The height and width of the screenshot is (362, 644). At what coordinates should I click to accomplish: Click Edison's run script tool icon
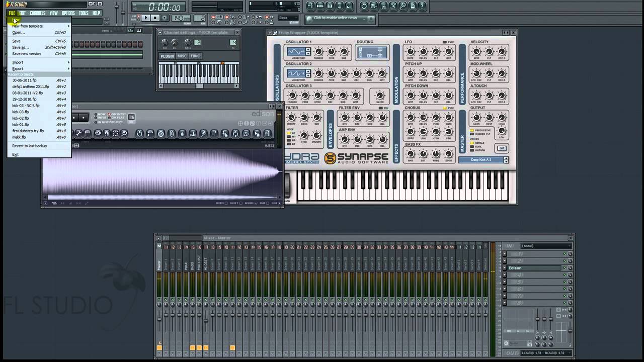click(x=150, y=134)
